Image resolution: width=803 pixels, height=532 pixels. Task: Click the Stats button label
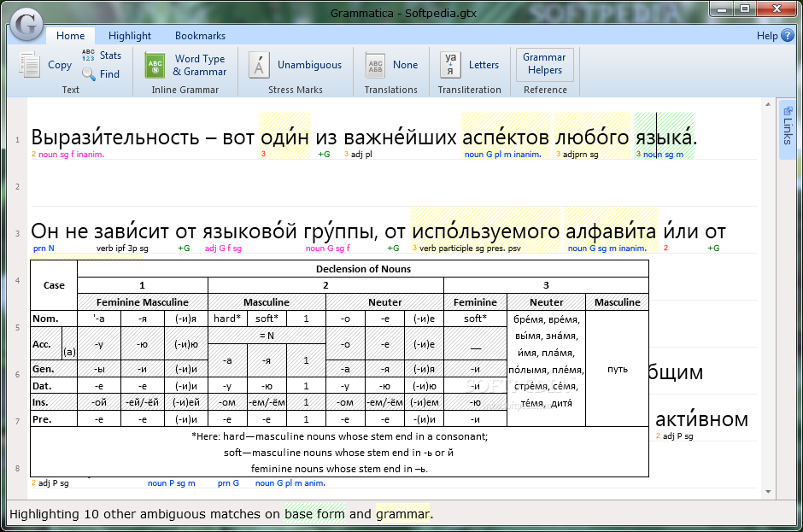tap(110, 56)
